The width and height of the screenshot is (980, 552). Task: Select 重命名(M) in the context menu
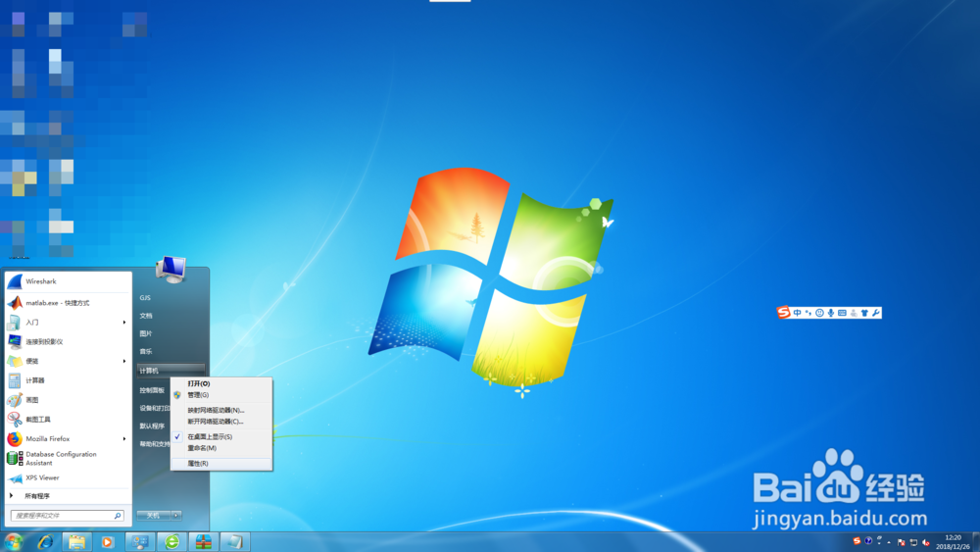[x=221, y=448]
